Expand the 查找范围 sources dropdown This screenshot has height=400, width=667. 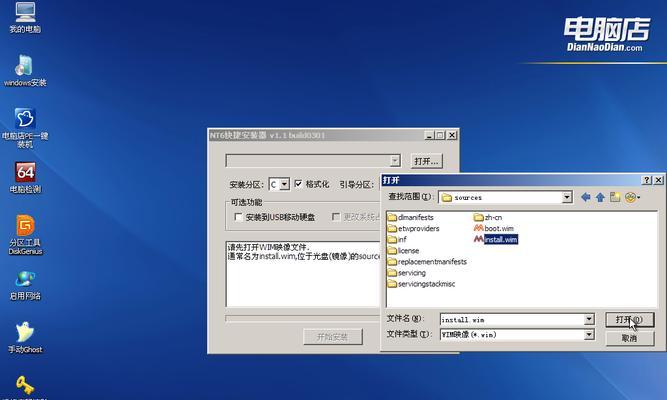pos(567,197)
